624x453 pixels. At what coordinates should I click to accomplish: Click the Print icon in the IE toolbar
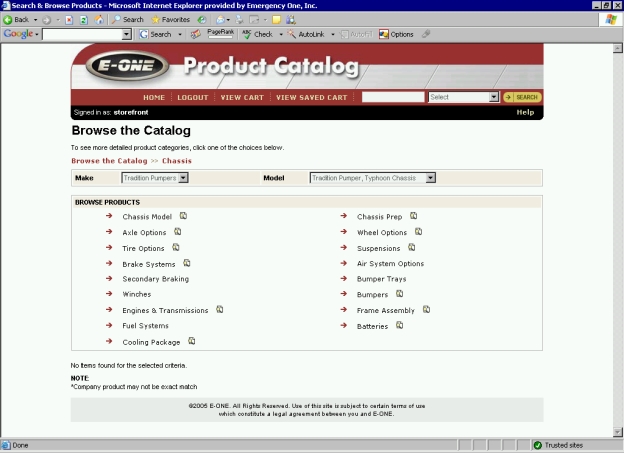239,20
